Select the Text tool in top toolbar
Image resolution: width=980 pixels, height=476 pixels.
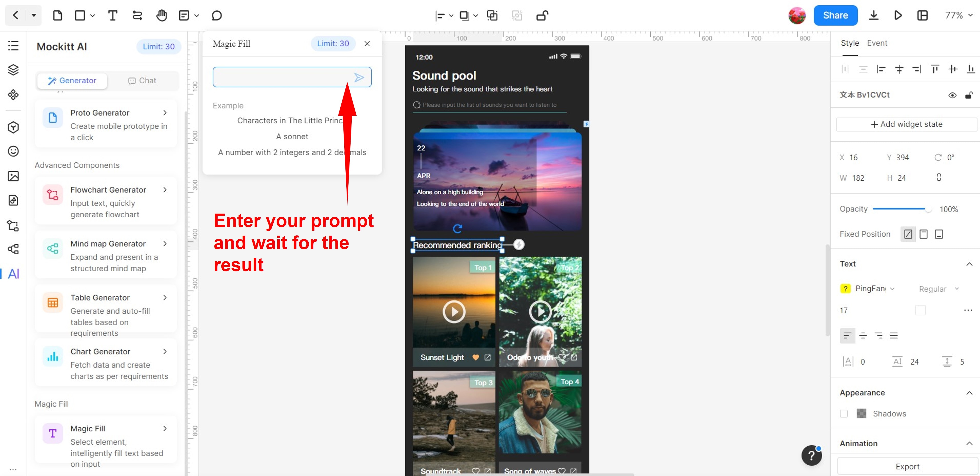click(x=112, y=16)
